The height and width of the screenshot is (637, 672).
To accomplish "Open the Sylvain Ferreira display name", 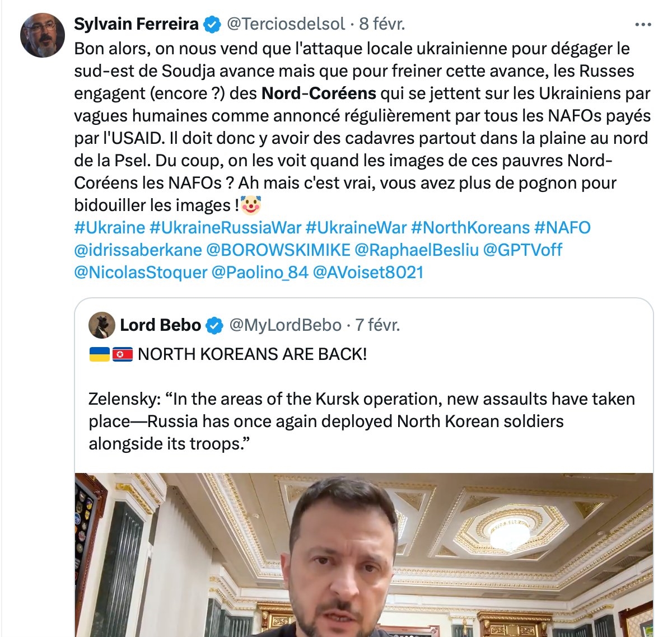I will pyautogui.click(x=136, y=24).
